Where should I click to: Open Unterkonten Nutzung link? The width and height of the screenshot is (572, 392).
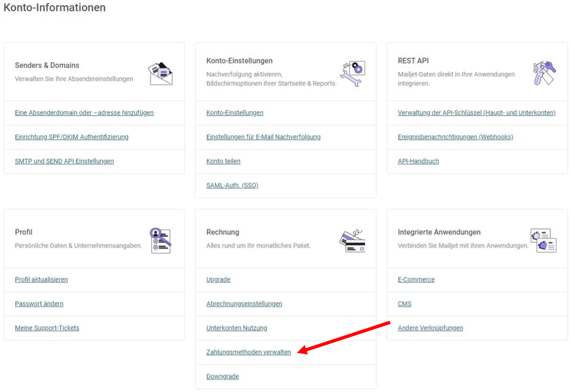tap(236, 328)
